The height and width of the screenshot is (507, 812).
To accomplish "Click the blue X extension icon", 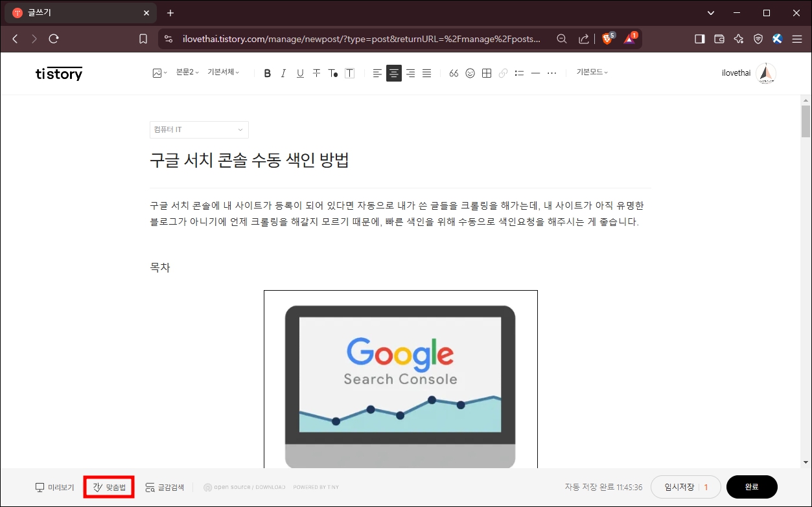I will [x=778, y=39].
